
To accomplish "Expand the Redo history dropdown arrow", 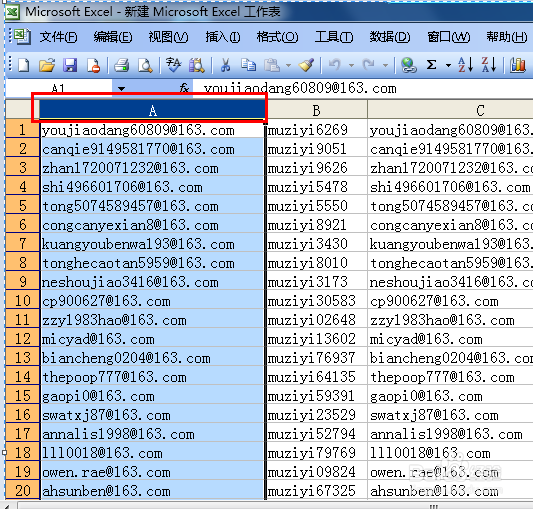I will coord(385,65).
